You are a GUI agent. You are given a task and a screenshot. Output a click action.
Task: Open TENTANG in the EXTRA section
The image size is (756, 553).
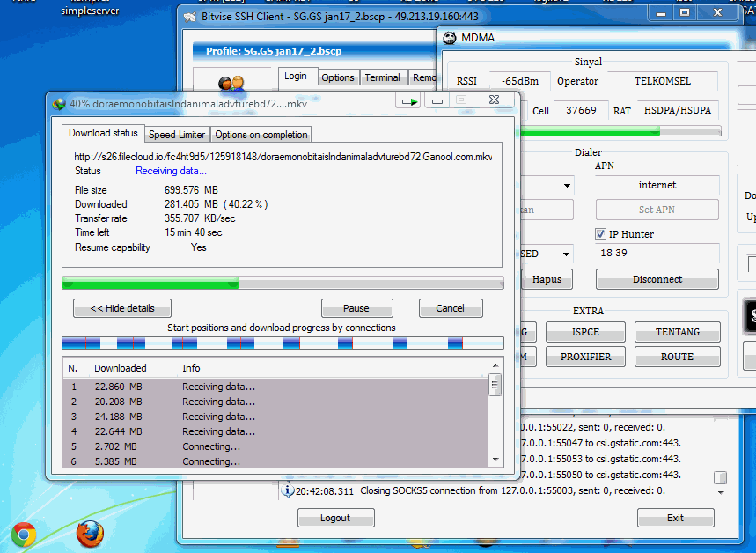coord(678,332)
